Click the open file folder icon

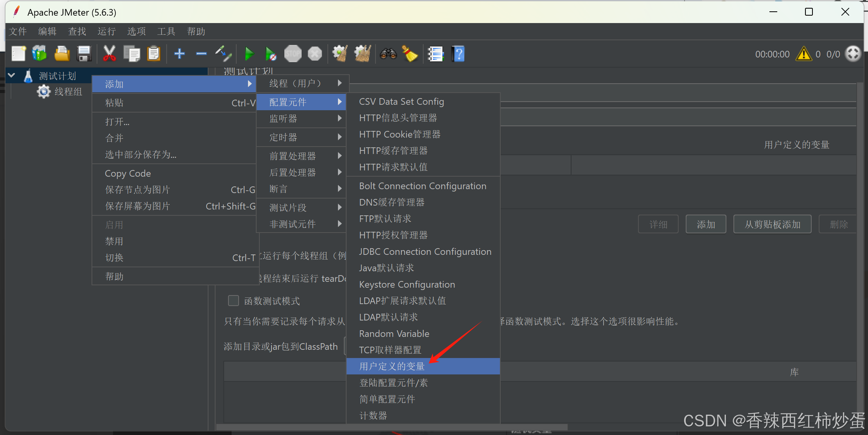click(62, 54)
